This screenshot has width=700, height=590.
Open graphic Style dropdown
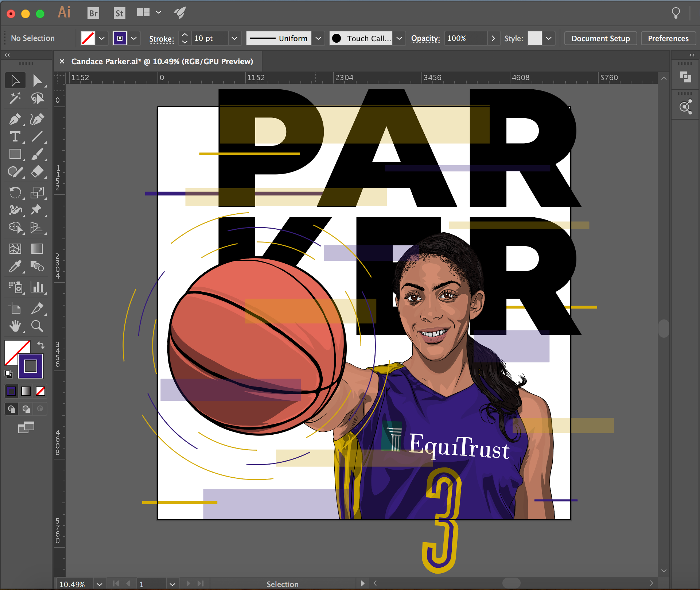(x=549, y=38)
